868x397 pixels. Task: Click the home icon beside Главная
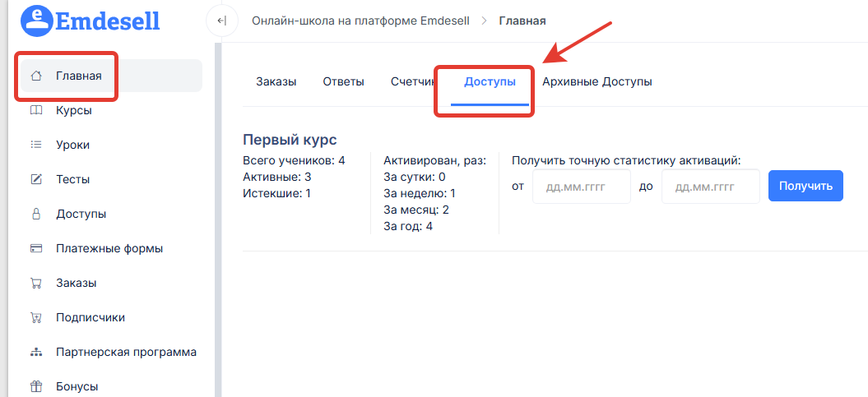click(x=35, y=76)
